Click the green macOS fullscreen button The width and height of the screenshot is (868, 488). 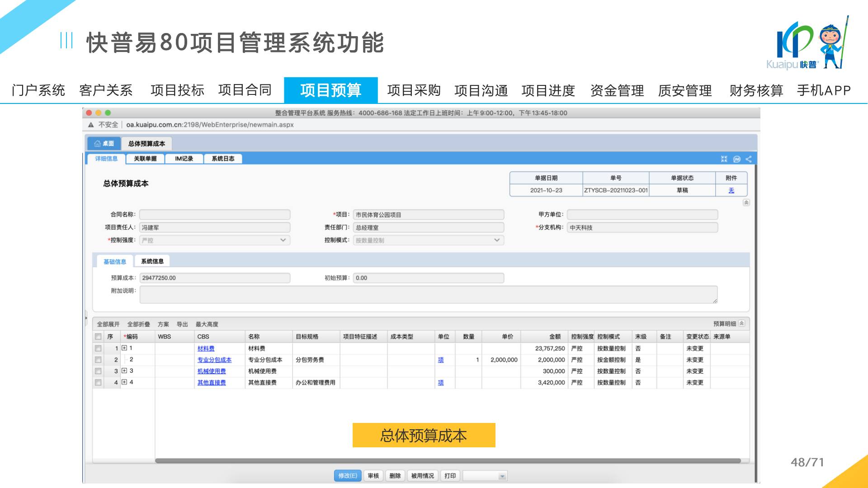(x=108, y=113)
